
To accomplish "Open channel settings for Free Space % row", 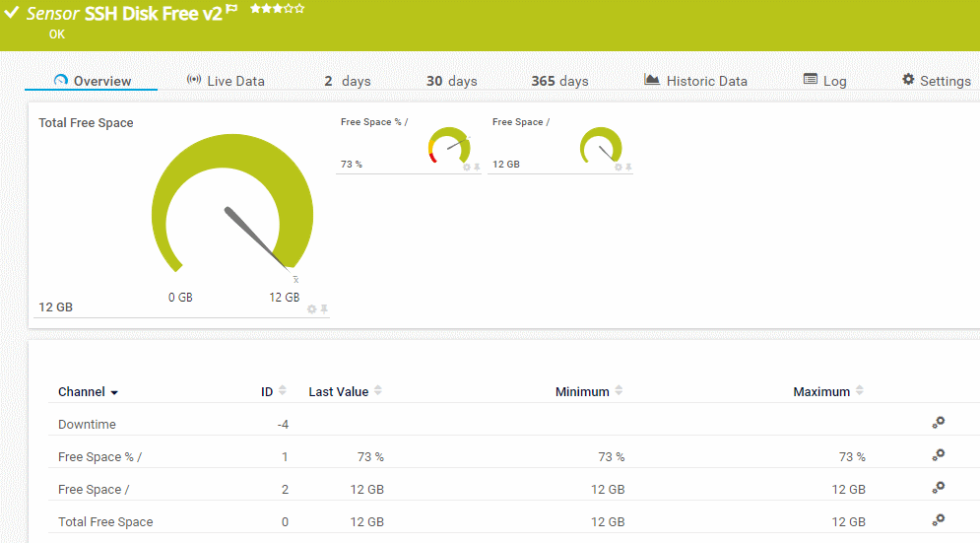I will (x=938, y=455).
